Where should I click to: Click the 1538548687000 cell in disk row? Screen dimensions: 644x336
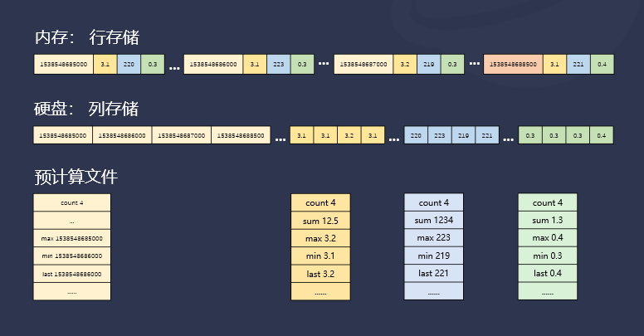coord(181,136)
